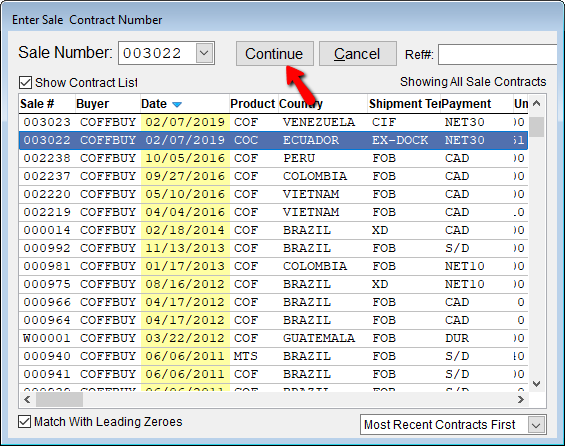Click the Date column header
This screenshot has height=446, width=565.
point(184,104)
